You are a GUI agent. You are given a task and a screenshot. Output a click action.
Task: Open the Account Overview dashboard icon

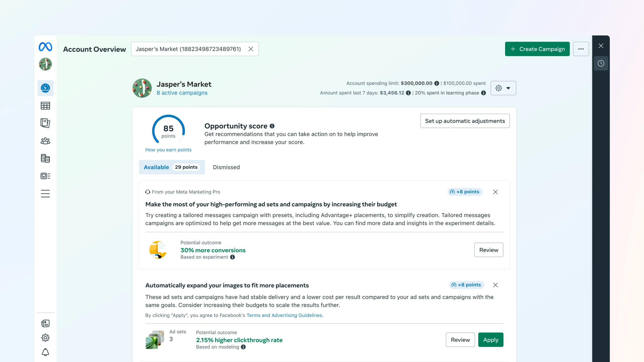(x=45, y=88)
